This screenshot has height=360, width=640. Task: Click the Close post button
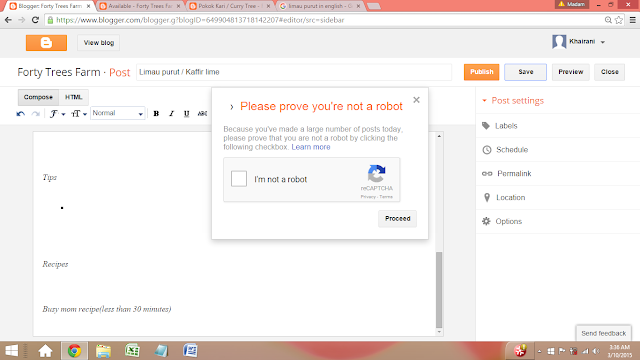(x=609, y=72)
